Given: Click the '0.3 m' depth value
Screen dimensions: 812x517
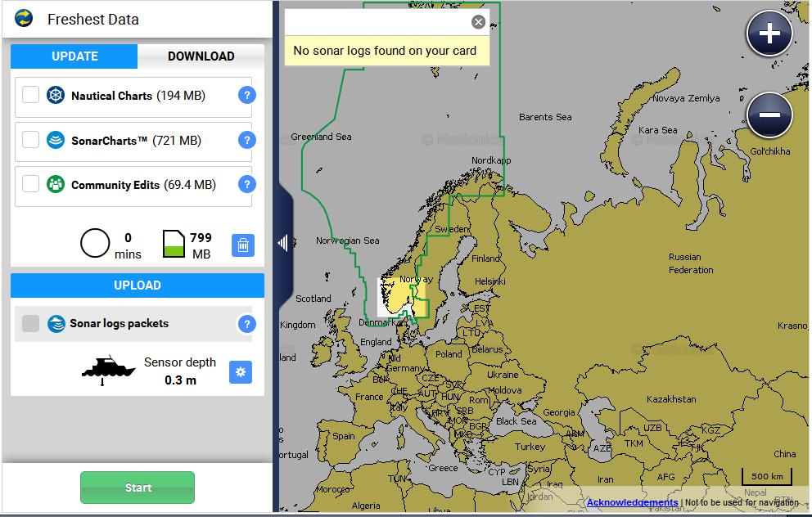Looking at the screenshot, I should point(180,380).
